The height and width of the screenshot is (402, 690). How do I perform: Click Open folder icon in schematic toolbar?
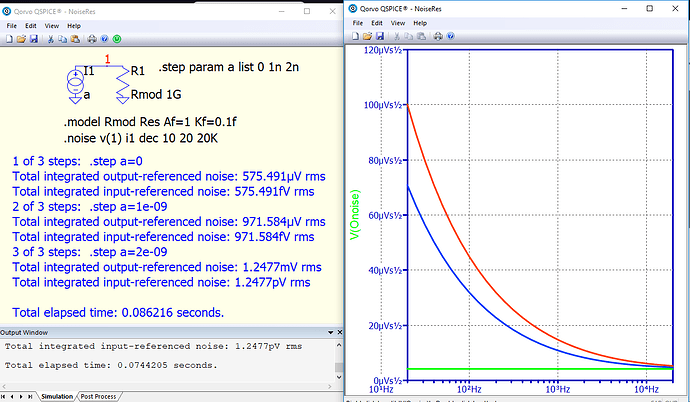(x=21, y=38)
